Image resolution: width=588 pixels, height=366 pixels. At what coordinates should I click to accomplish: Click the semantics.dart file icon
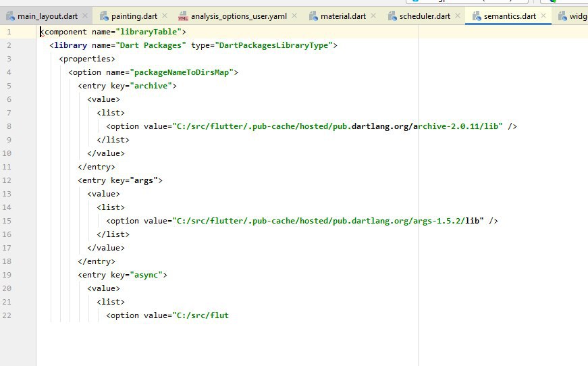click(x=477, y=16)
